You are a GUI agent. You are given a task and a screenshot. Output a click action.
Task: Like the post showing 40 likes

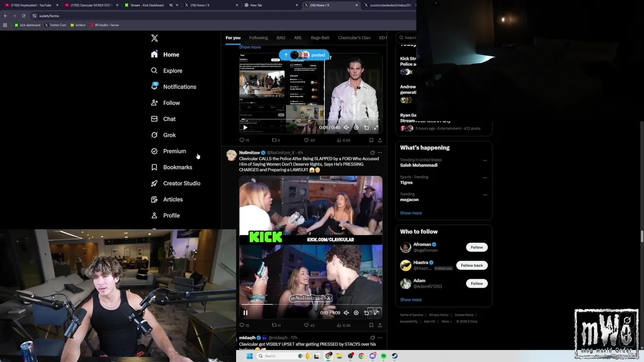click(309, 140)
